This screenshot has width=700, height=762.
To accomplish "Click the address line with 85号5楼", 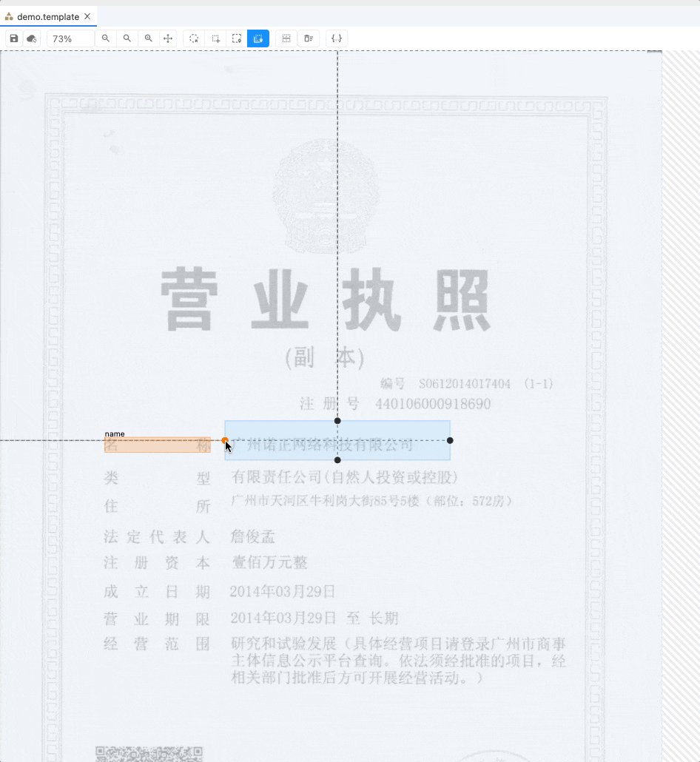I will point(371,501).
